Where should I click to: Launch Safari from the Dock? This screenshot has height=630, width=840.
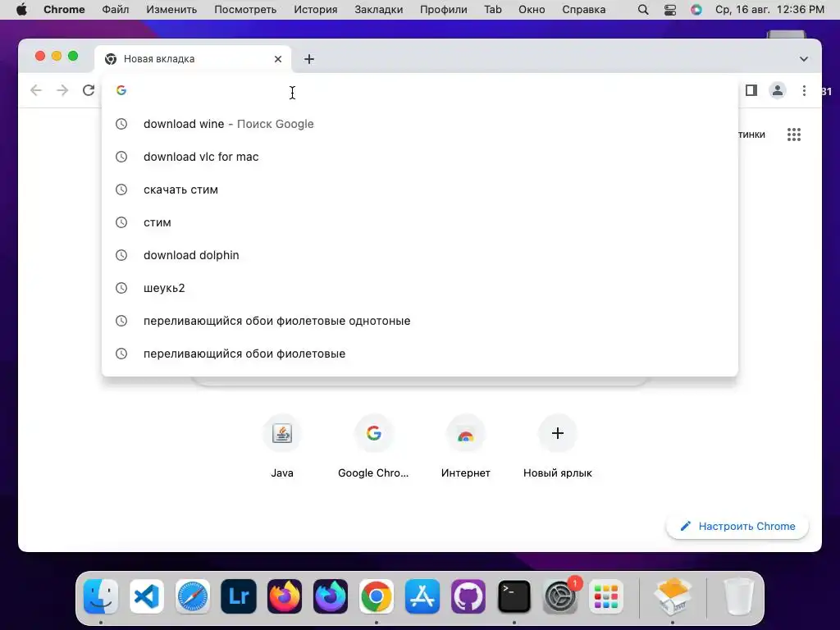(193, 596)
